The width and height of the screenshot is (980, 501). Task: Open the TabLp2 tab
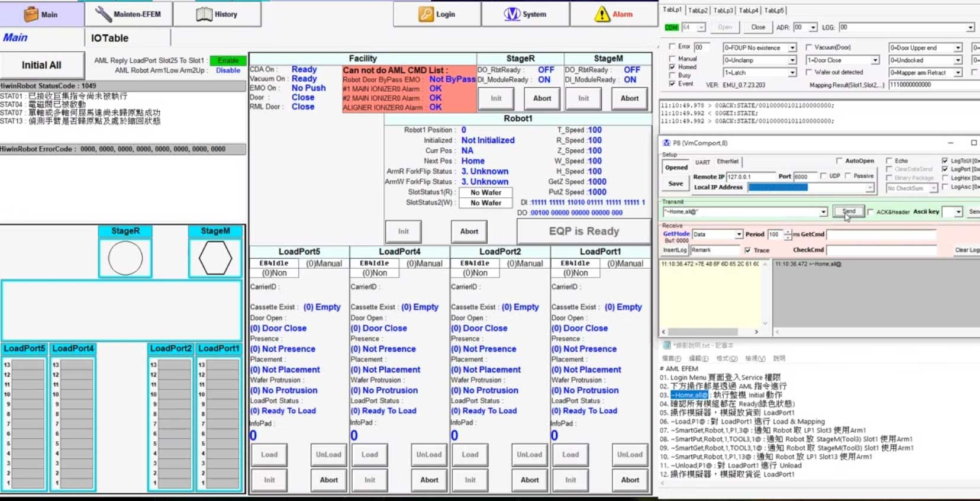pyautogui.click(x=698, y=10)
